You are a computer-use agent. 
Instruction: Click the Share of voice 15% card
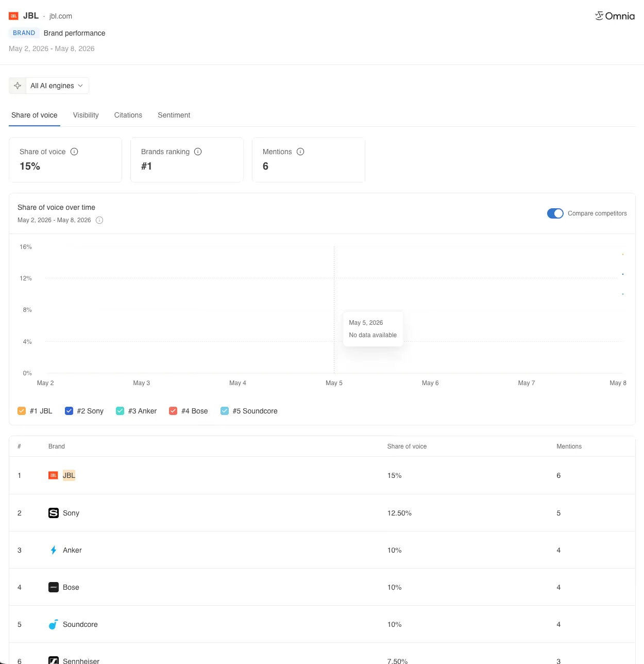pyautogui.click(x=65, y=160)
